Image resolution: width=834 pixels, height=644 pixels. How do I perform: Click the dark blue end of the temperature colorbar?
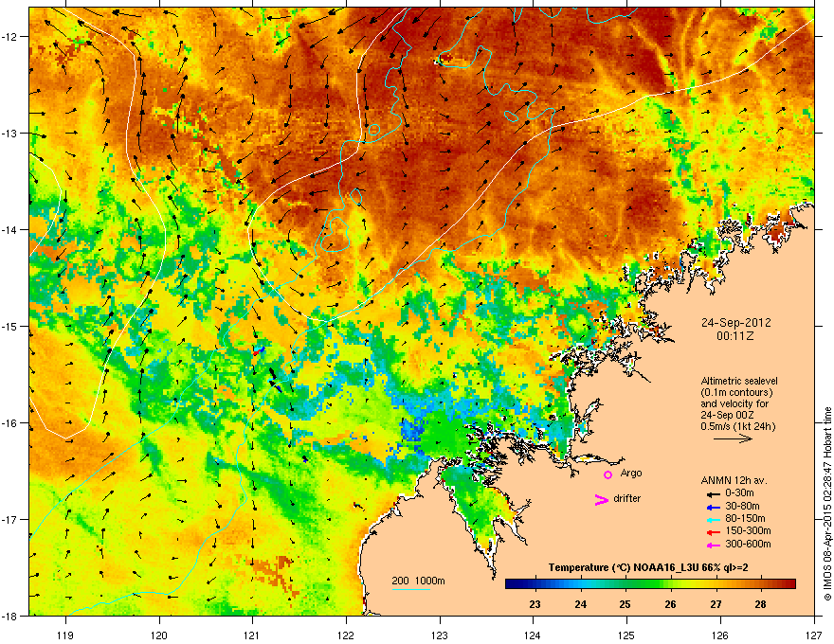click(x=510, y=584)
